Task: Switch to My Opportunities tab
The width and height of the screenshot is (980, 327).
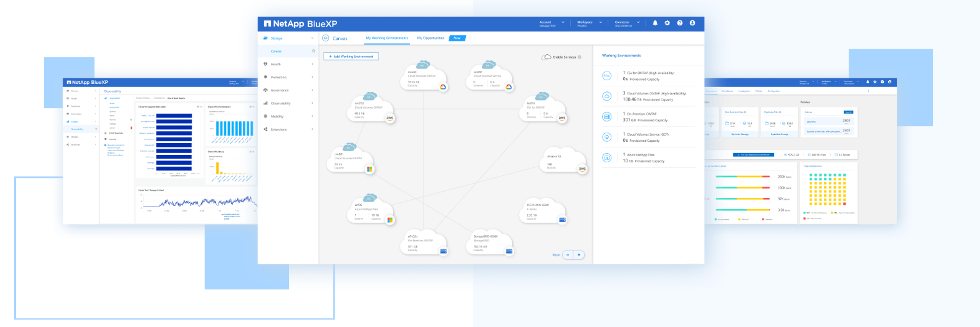Action: (x=430, y=38)
